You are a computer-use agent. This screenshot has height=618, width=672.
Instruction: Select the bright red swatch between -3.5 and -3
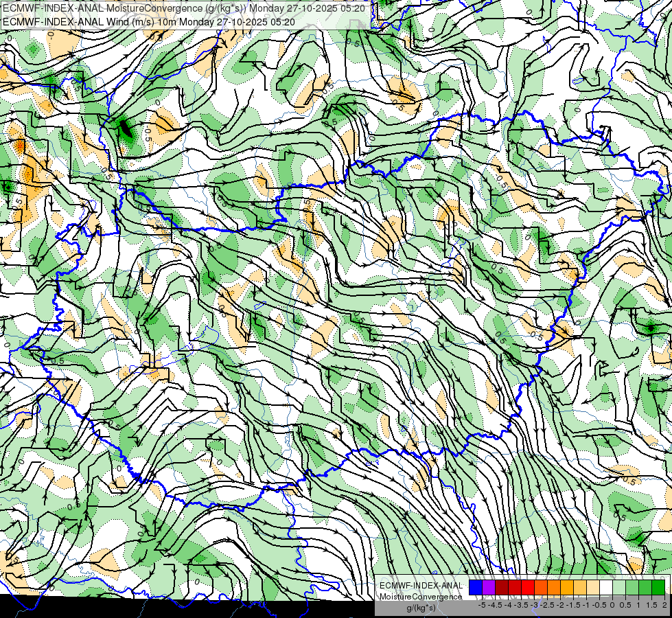pos(528,587)
